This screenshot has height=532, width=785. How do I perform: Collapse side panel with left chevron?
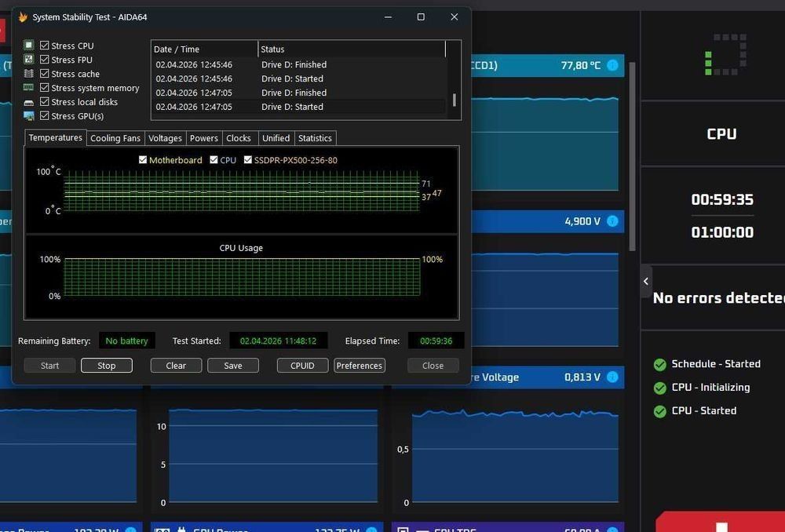point(646,281)
